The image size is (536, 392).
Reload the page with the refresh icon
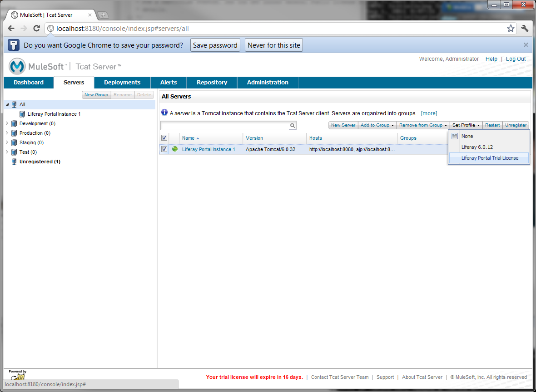point(37,29)
